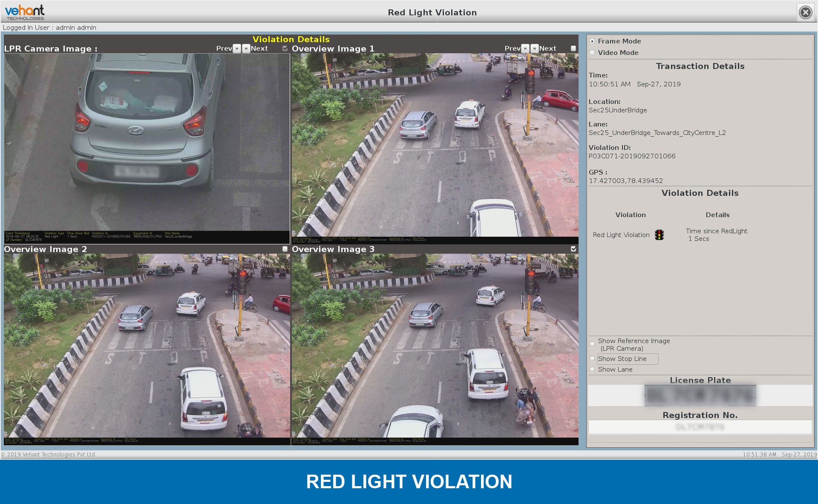Click Overview Image 3 panel toggle checkbox

pos(573,249)
